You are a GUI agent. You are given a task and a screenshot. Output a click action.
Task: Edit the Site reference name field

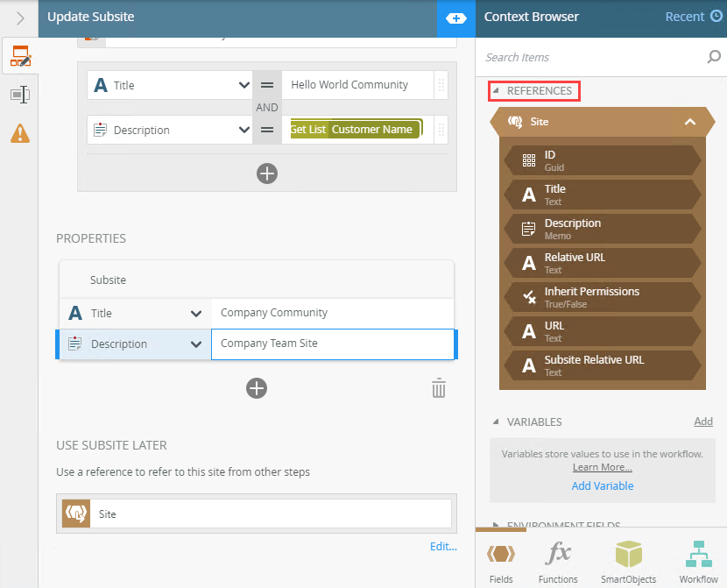271,514
